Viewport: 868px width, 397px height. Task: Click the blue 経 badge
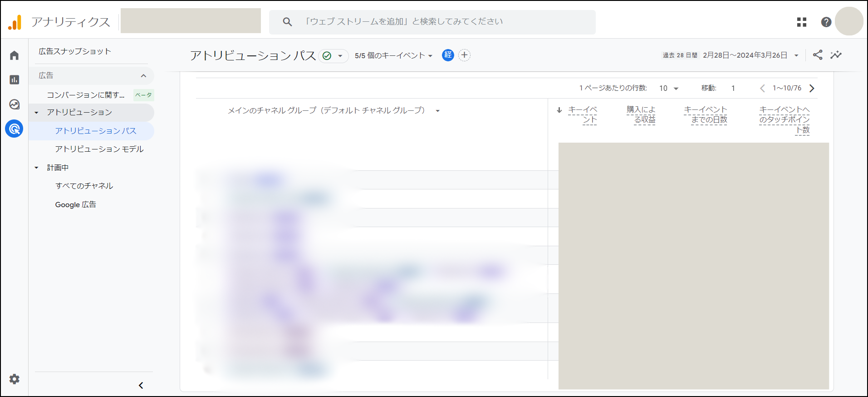pyautogui.click(x=448, y=55)
